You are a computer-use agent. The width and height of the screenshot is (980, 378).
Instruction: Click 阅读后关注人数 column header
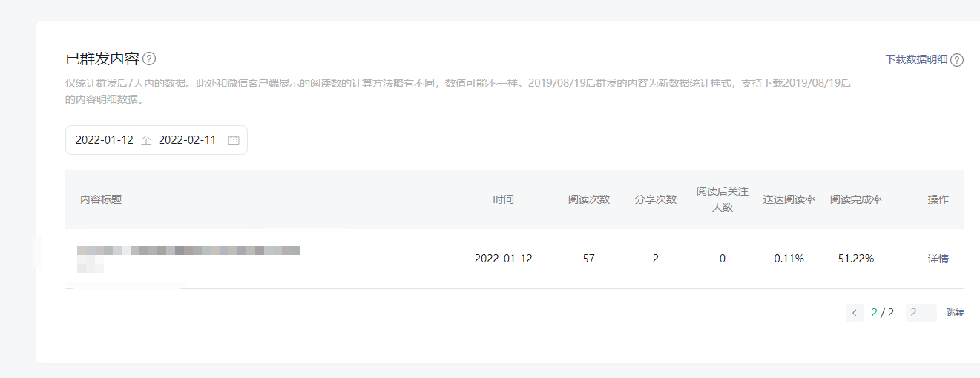[x=723, y=199]
